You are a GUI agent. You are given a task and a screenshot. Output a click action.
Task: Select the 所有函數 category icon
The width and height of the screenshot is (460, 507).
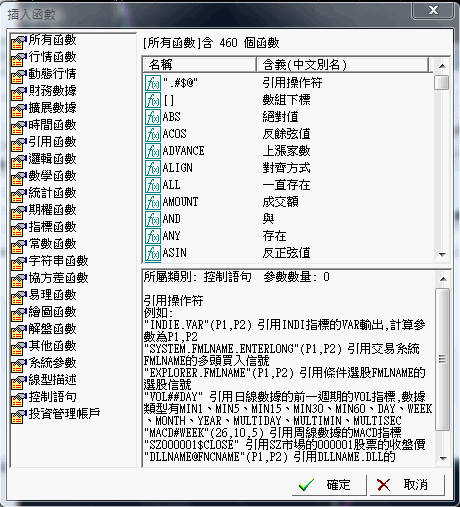pos(19,42)
